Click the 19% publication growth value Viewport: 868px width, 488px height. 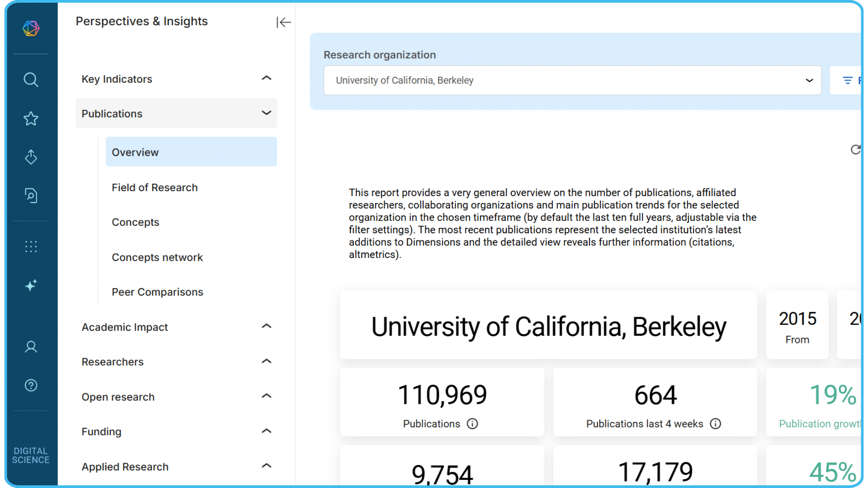coord(833,395)
